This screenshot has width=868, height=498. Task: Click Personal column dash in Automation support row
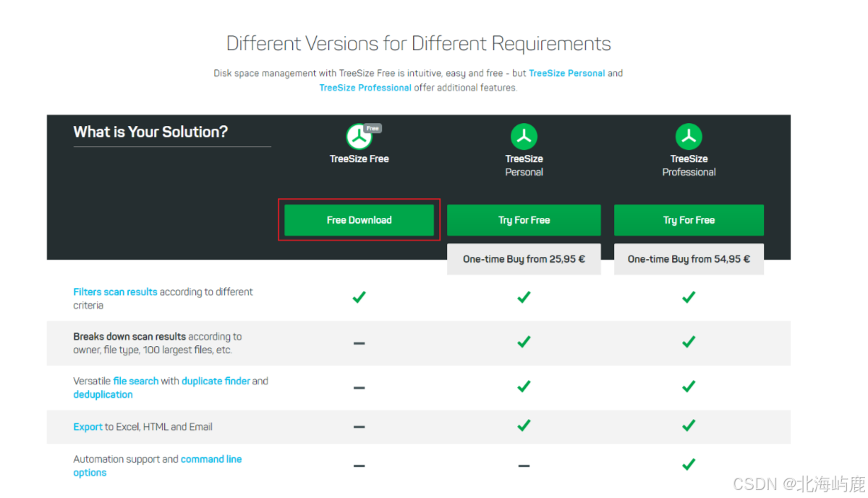pyautogui.click(x=524, y=466)
